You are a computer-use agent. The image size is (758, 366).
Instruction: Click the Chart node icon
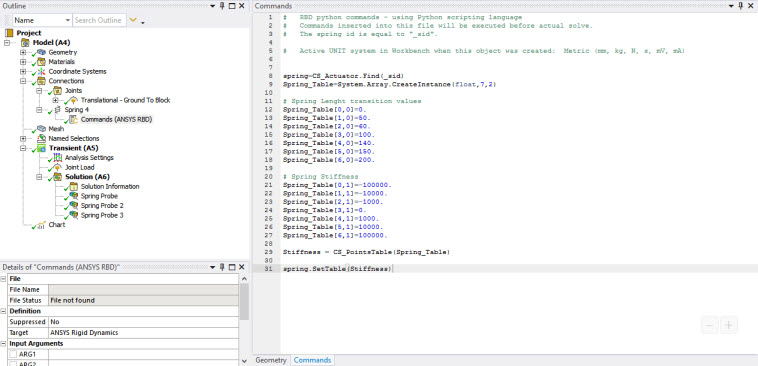pyautogui.click(x=42, y=225)
